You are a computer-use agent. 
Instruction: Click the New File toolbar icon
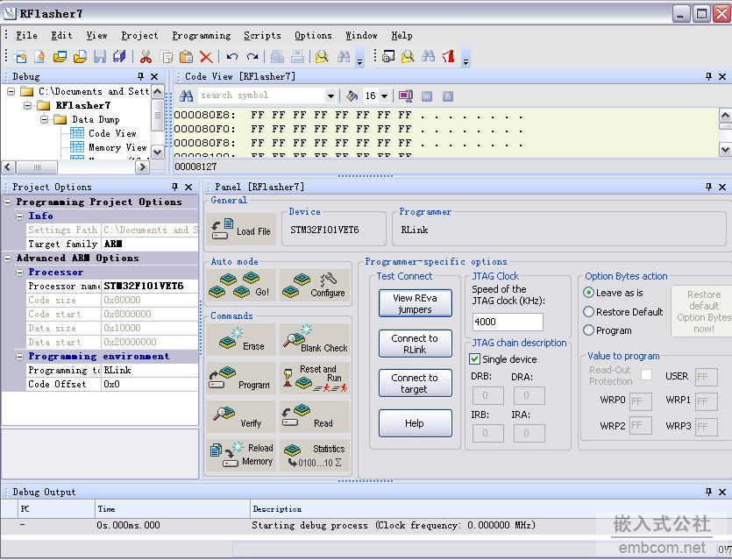pyautogui.click(x=40, y=57)
